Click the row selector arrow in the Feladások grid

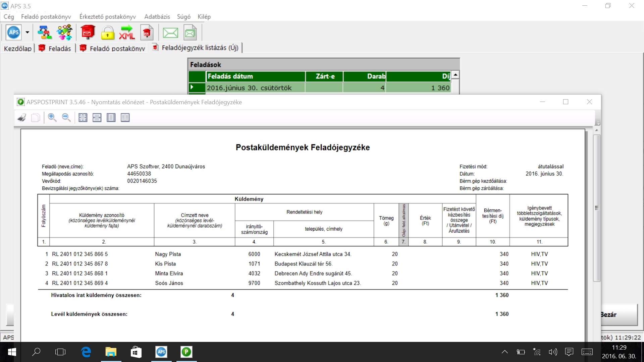coord(197,87)
